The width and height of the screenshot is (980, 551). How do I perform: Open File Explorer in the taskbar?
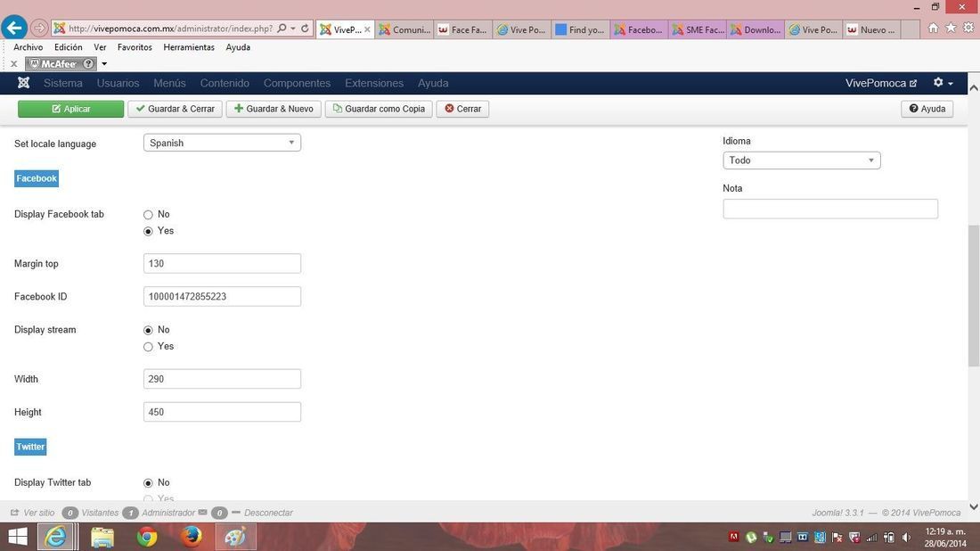102,537
